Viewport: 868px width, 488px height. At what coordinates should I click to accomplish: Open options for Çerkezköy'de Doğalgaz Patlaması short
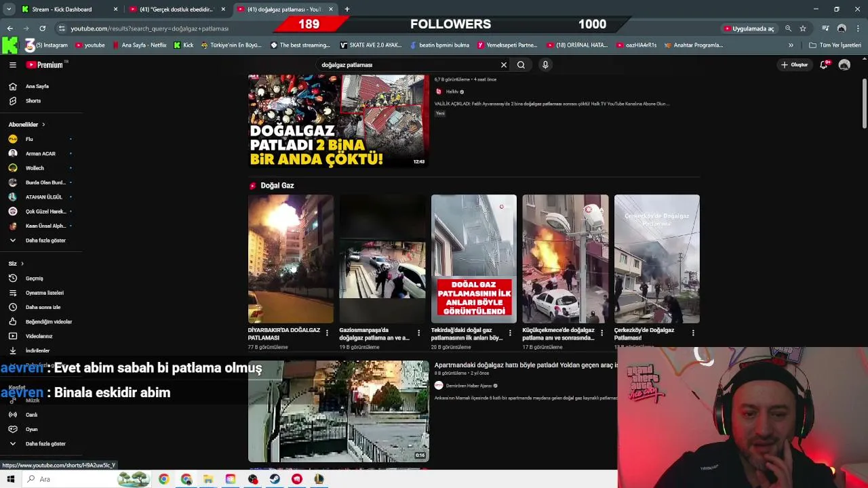693,333
